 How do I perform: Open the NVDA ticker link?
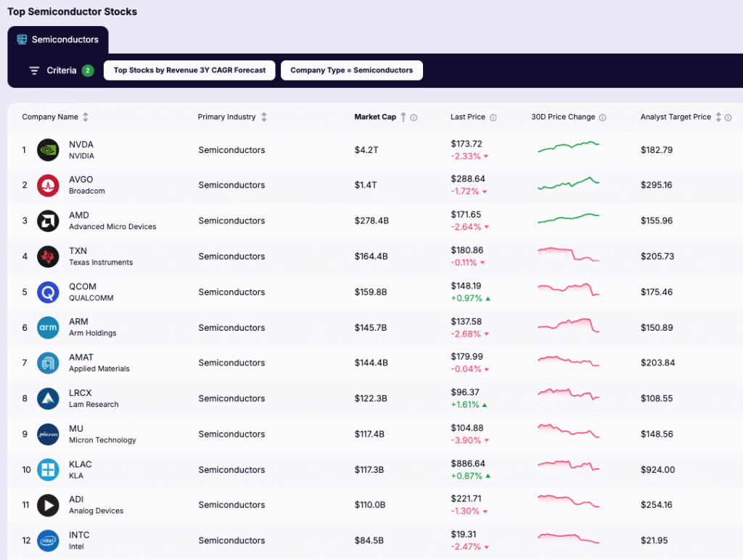pos(81,144)
